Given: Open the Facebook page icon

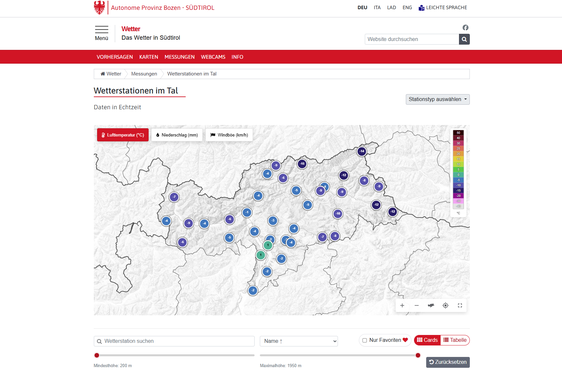Looking at the screenshot, I should click(465, 27).
